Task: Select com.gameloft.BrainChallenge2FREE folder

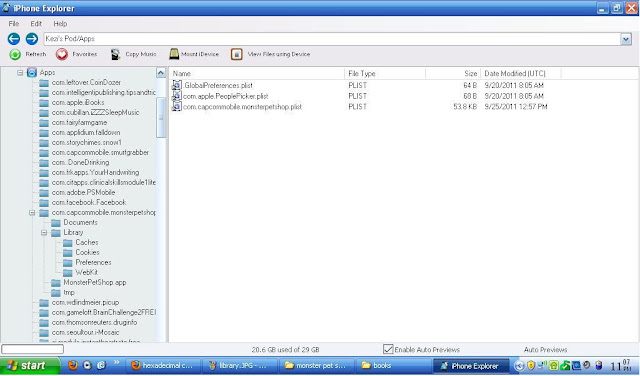Action: [x=103, y=313]
